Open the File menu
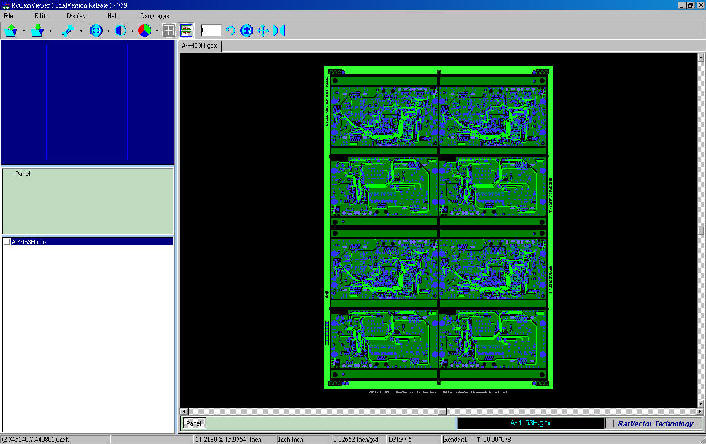Screen dimensions: 706x444 (8, 16)
